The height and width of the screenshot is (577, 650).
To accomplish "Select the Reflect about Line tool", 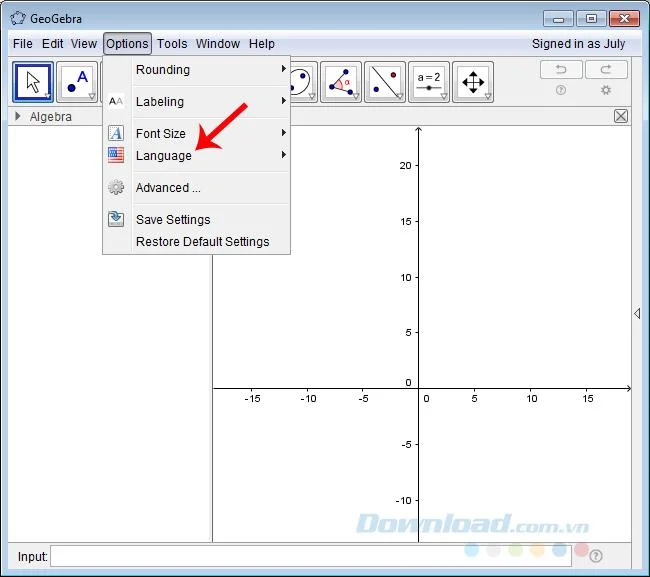I will [x=385, y=82].
